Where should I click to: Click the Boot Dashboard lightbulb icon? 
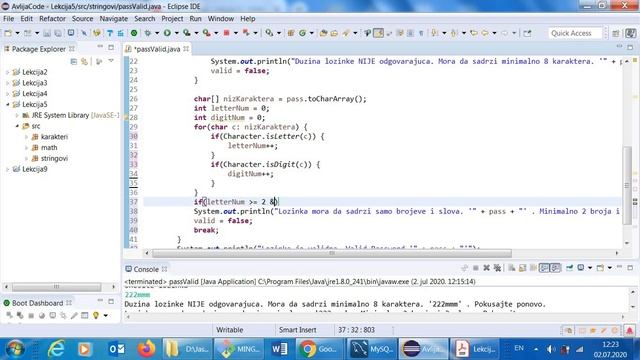(x=96, y=315)
